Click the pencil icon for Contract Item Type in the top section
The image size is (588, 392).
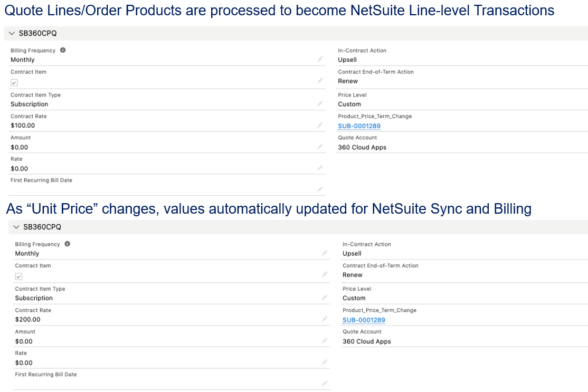click(320, 104)
